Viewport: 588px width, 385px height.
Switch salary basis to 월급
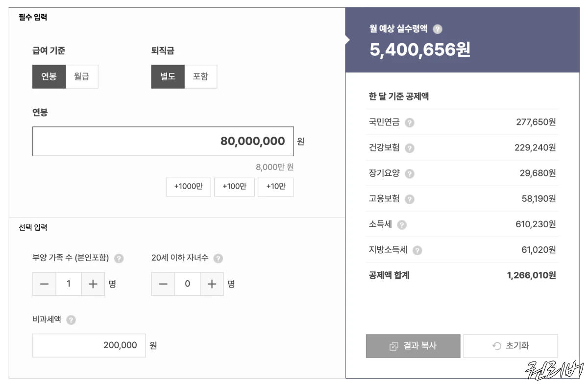tap(81, 76)
